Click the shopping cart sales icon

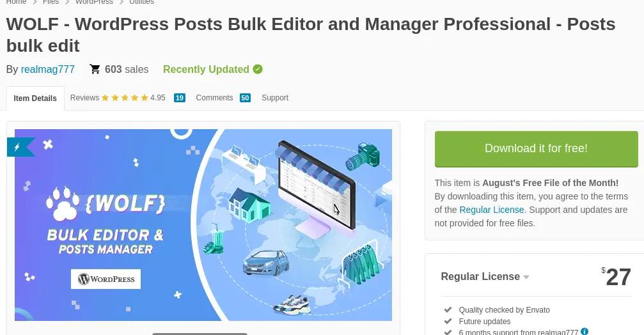(95, 69)
